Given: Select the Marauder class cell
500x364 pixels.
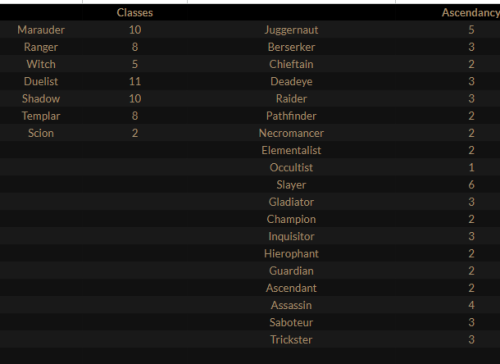Looking at the screenshot, I should click(41, 30).
